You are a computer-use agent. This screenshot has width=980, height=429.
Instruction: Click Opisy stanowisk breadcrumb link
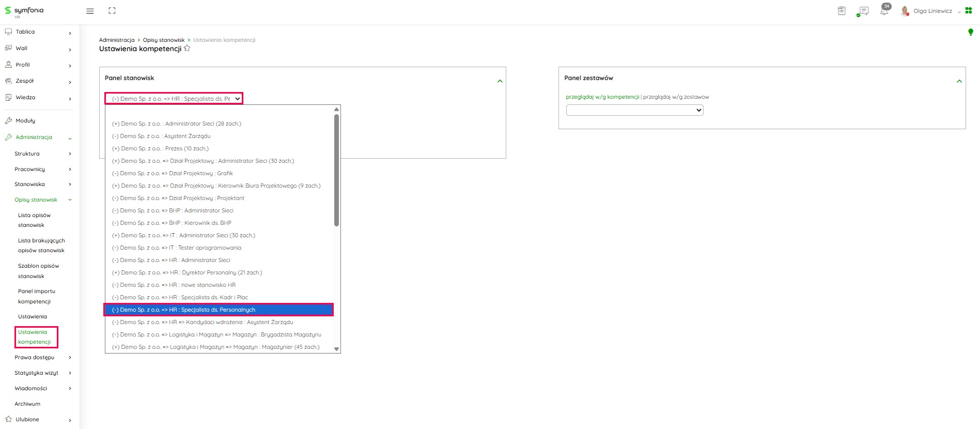(x=163, y=40)
